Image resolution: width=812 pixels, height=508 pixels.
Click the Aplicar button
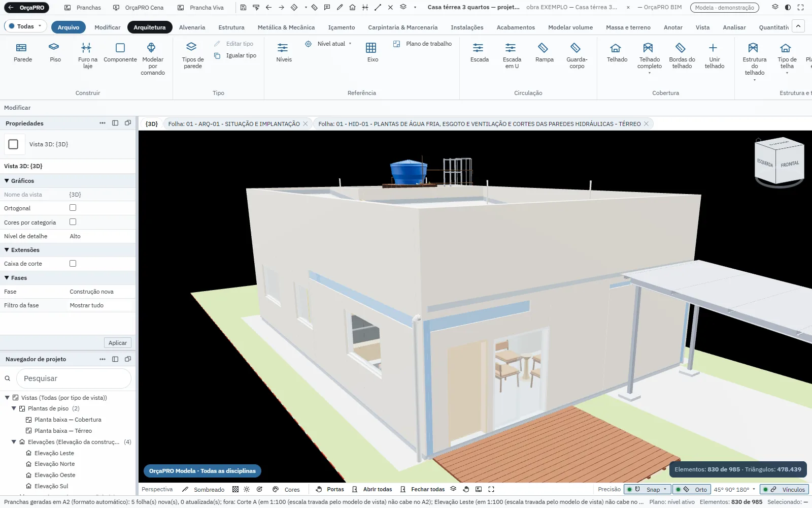click(x=118, y=343)
